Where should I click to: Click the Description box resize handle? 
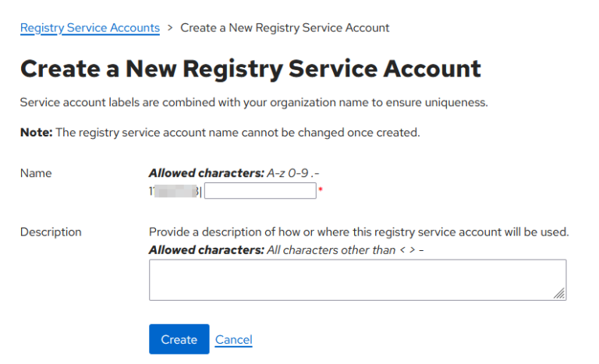click(x=559, y=294)
